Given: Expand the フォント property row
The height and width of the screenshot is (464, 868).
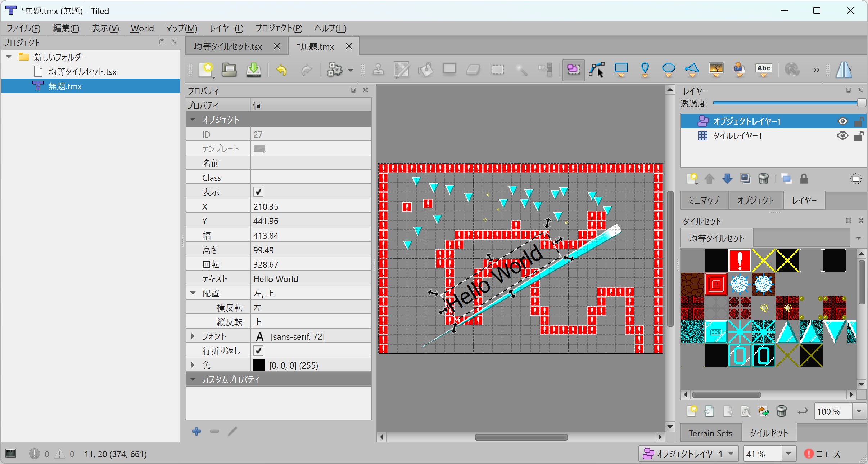Looking at the screenshot, I should tap(193, 336).
